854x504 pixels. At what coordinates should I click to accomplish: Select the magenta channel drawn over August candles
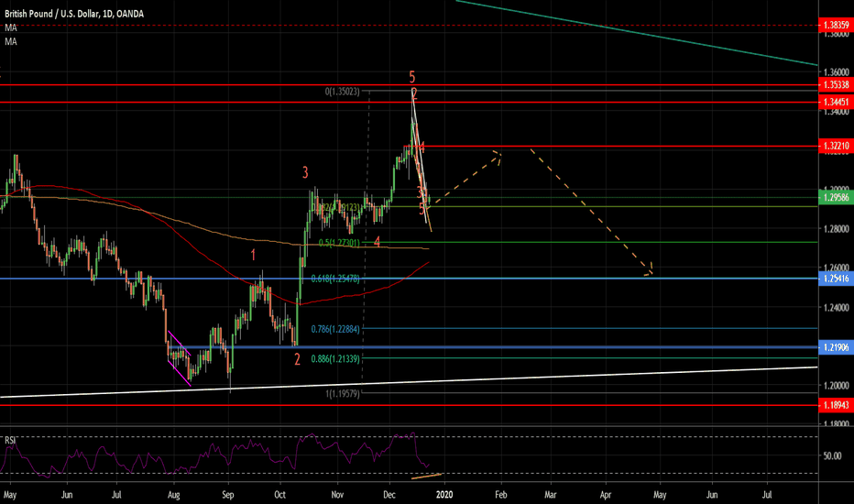pos(180,358)
